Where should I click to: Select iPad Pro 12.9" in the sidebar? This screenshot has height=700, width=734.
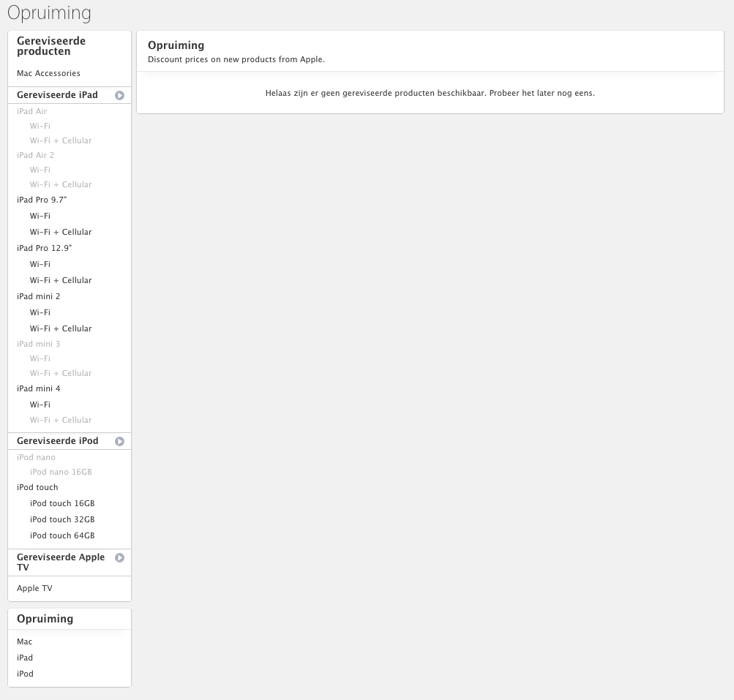point(45,248)
